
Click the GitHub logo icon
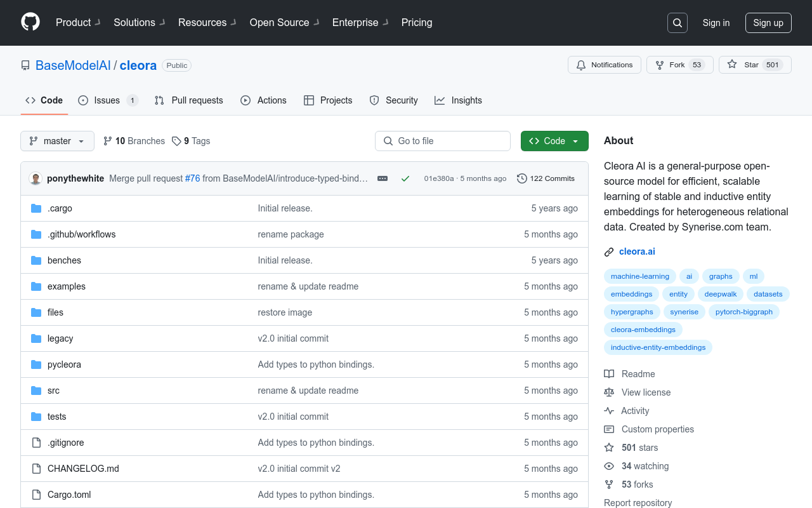[x=30, y=22]
